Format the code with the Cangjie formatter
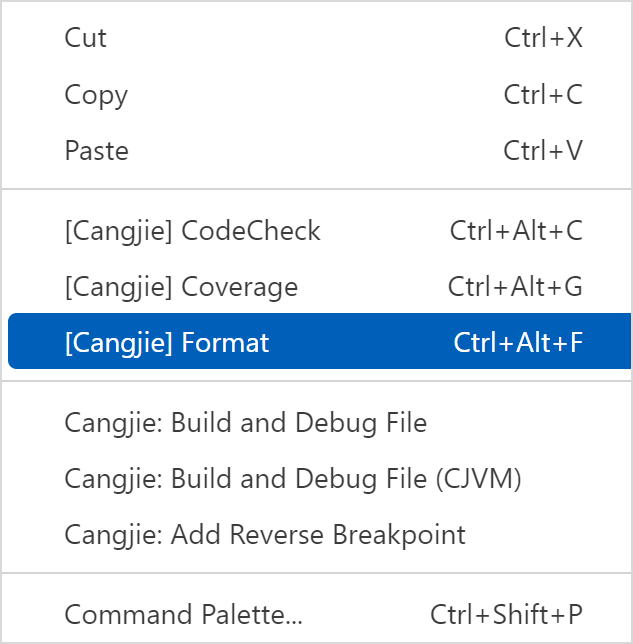 tap(167, 343)
